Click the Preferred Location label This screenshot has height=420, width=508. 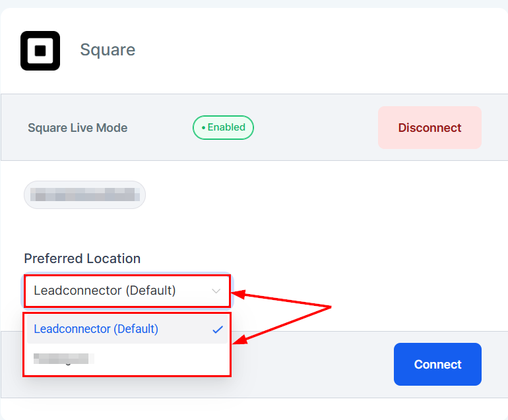(82, 258)
